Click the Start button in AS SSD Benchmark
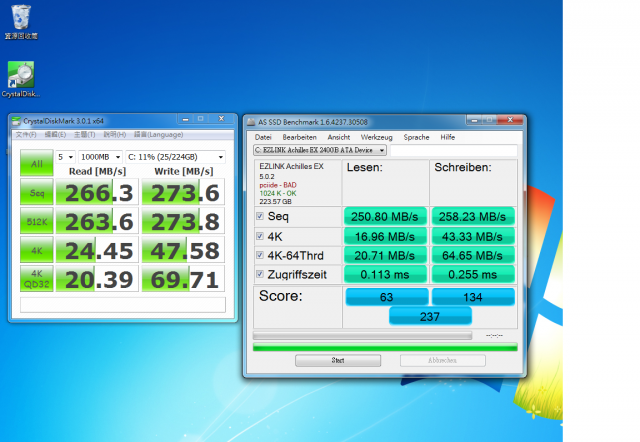Screen dimensions: 640x442 pyautogui.click(x=338, y=360)
